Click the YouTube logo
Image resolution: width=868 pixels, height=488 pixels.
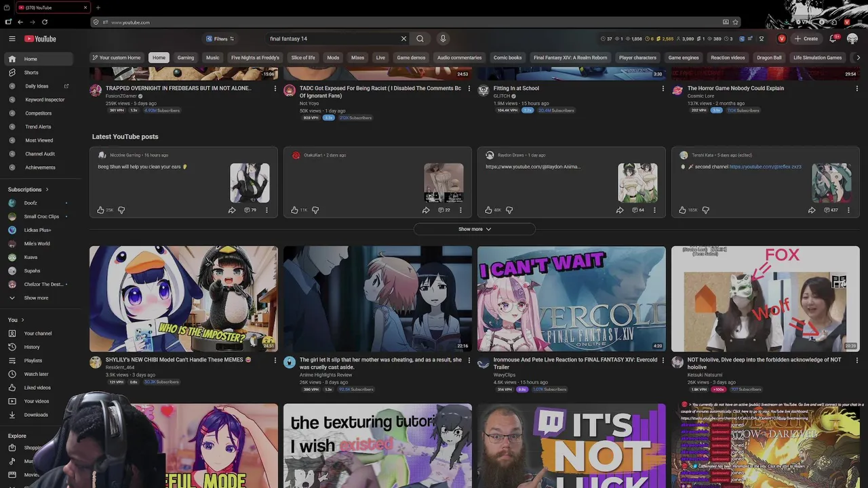click(40, 39)
